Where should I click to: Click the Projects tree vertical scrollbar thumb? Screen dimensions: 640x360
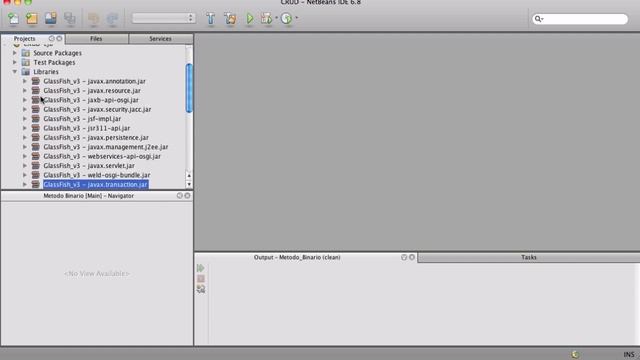click(x=189, y=88)
